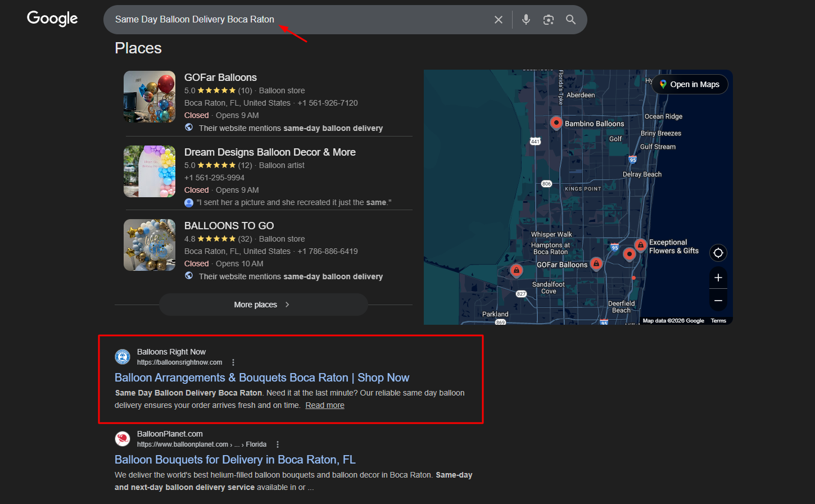Open Balloon Bouquets for Delivery in Boca Raton link

(x=235, y=460)
